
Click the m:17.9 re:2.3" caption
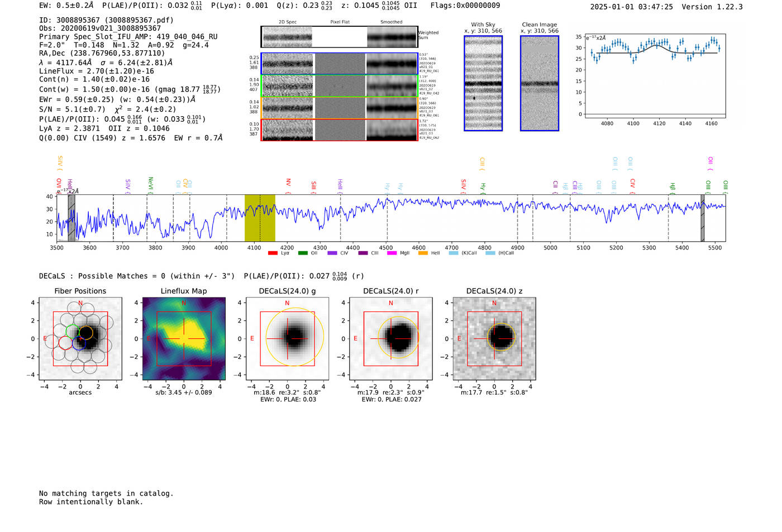coord(391,392)
